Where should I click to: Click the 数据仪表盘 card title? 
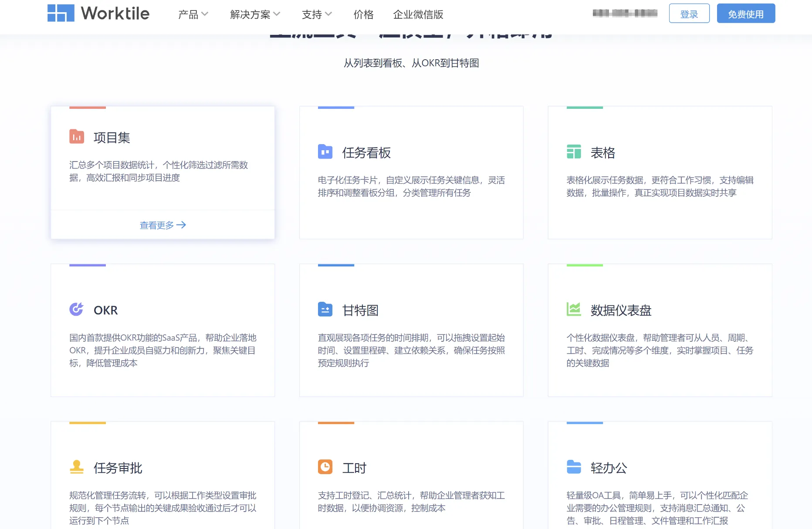[x=621, y=310]
